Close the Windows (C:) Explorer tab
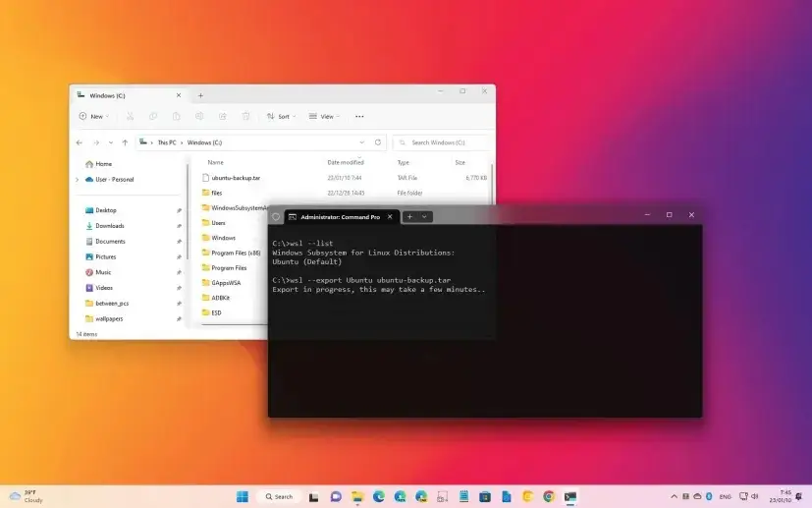The width and height of the screenshot is (812, 508). [x=179, y=95]
